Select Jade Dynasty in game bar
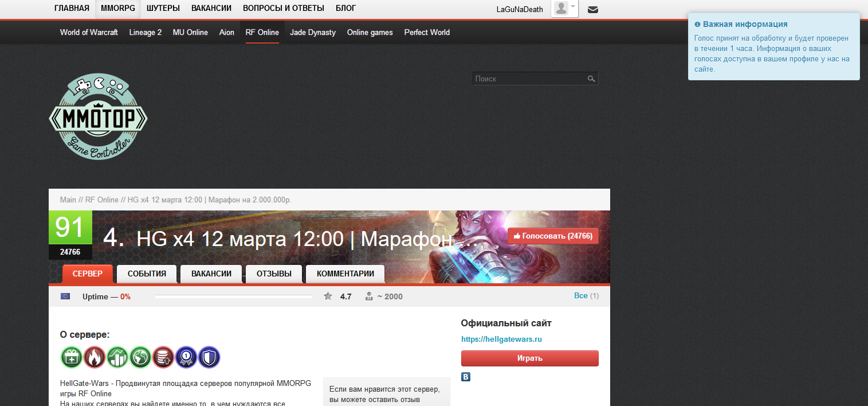This screenshot has height=406, width=868. (x=313, y=32)
